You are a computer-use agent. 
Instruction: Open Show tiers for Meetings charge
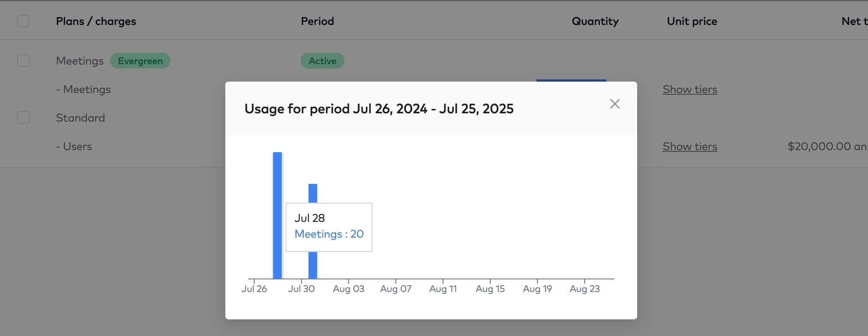pyautogui.click(x=690, y=90)
